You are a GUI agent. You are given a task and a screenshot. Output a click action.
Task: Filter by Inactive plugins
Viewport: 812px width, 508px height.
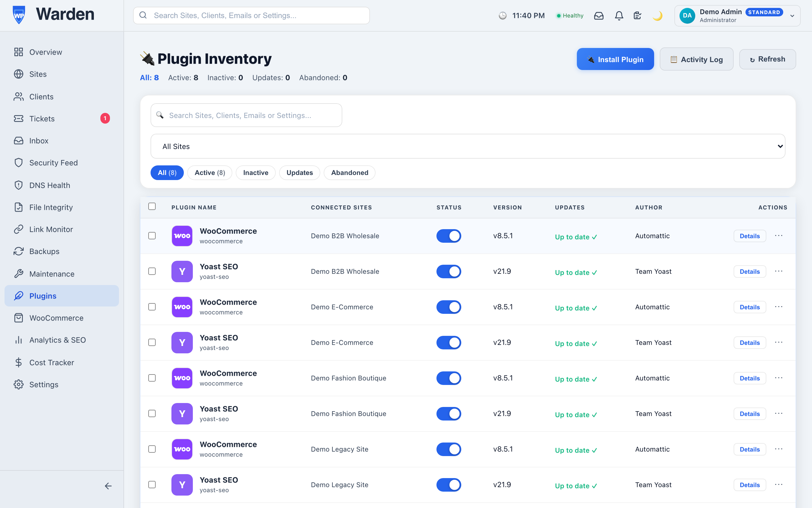point(256,173)
